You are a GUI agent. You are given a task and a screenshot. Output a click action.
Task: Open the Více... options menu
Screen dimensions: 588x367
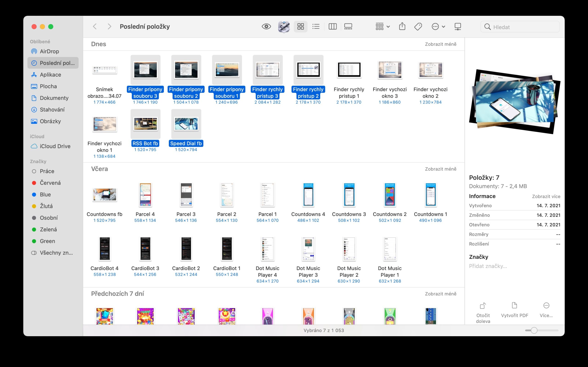click(x=546, y=311)
